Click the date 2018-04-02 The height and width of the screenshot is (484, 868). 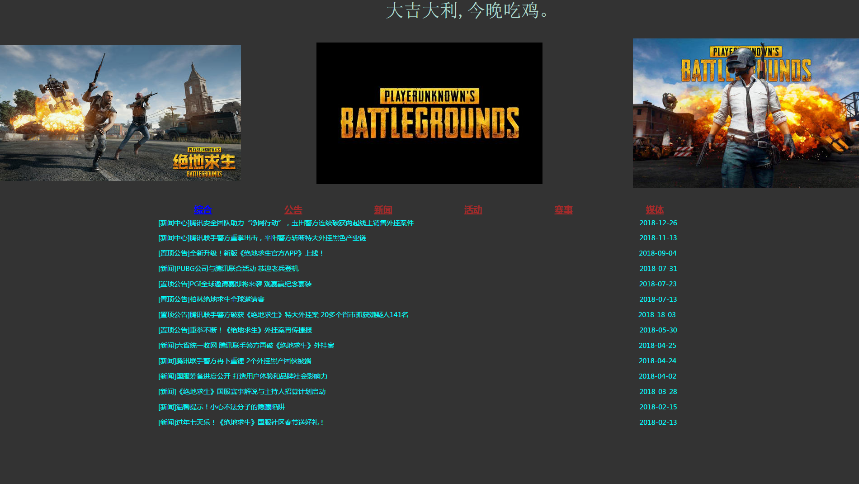(x=657, y=376)
